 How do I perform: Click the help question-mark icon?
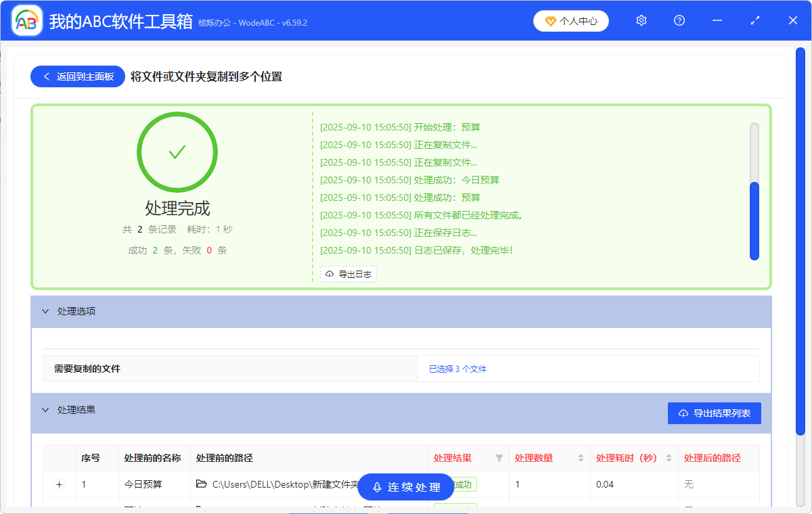click(679, 20)
